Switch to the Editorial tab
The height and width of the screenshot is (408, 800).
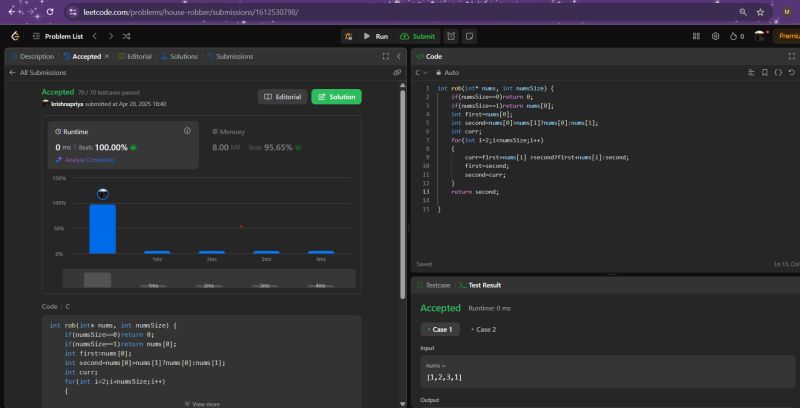click(135, 57)
